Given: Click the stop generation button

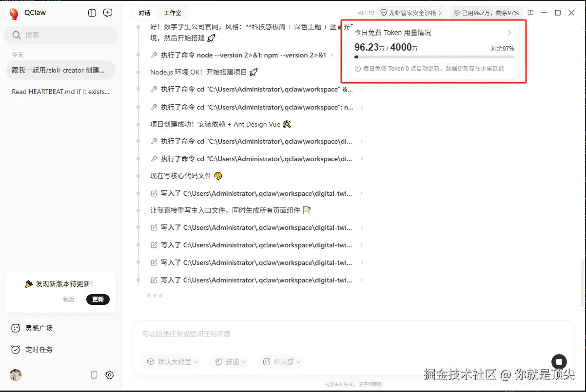Looking at the screenshot, I should tap(559, 361).
